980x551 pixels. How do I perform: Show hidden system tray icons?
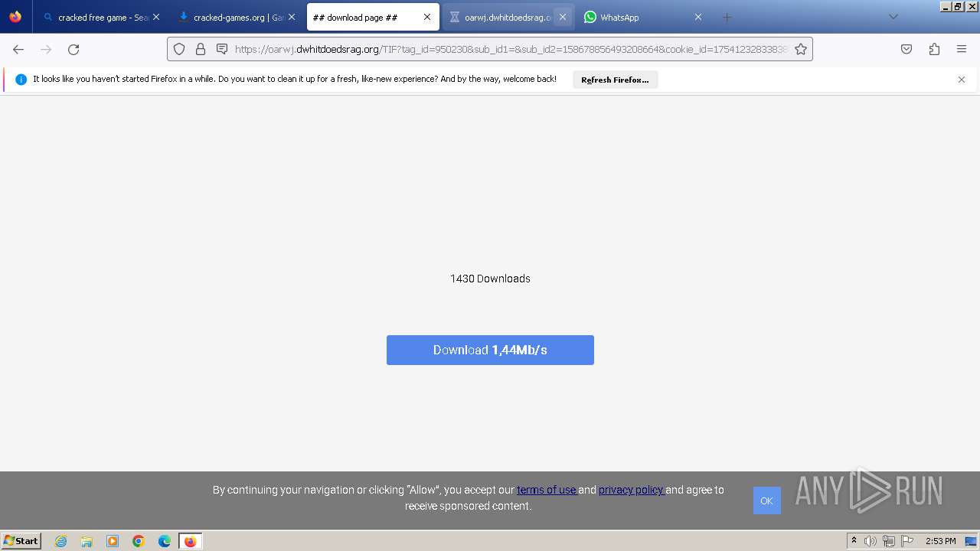(854, 541)
